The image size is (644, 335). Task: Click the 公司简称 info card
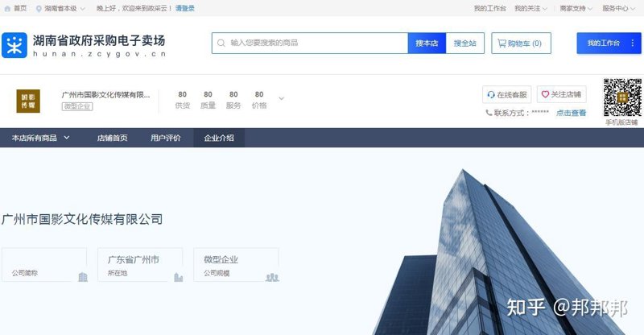click(x=44, y=265)
